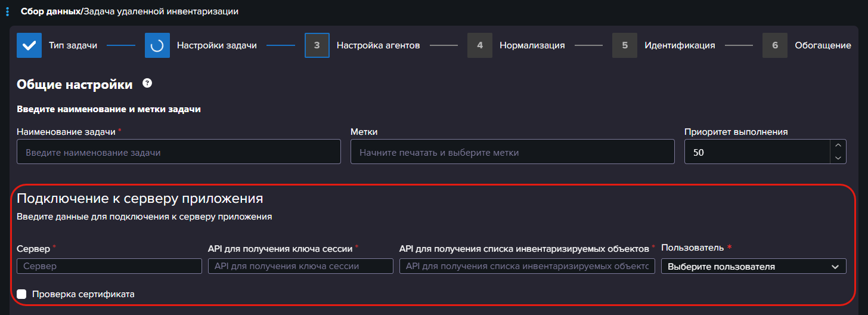Image resolution: width=868 pixels, height=315 pixels.
Task: Click the step 4 number icon
Action: pos(479,45)
